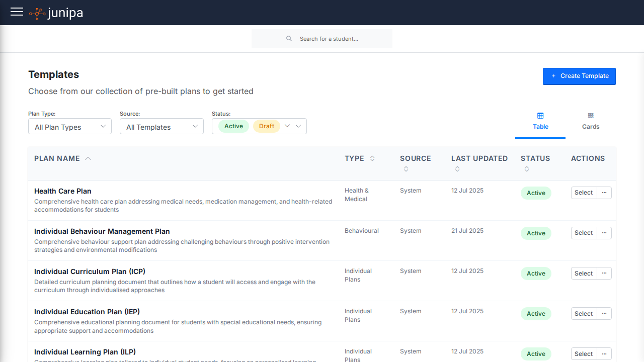Click the junipa logo icon
644x362 pixels.
coord(36,12)
